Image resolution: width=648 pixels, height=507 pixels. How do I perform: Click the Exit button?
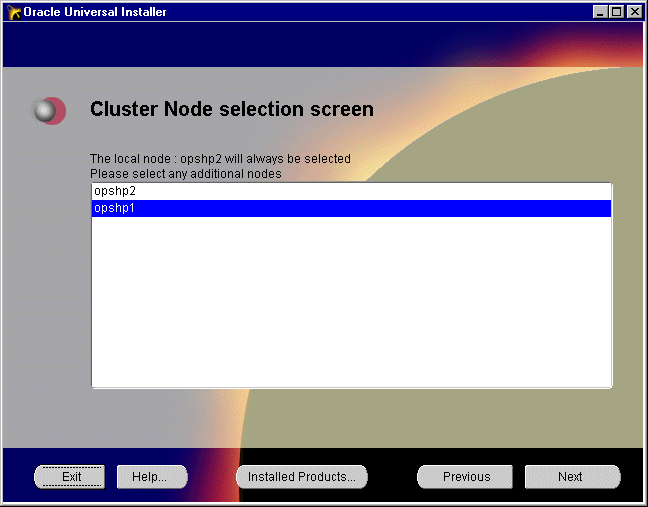pos(70,477)
